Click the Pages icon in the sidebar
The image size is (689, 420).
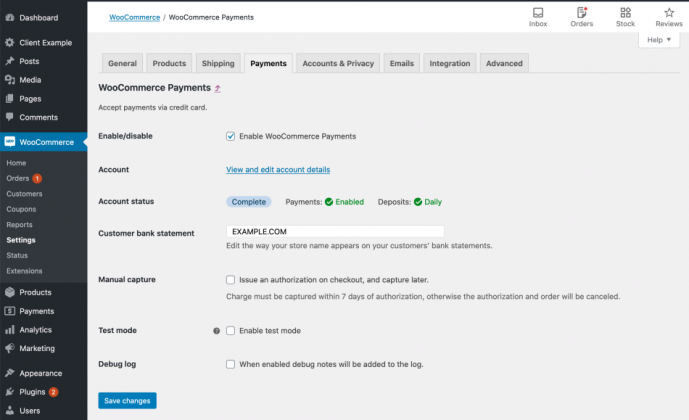pyautogui.click(x=10, y=98)
